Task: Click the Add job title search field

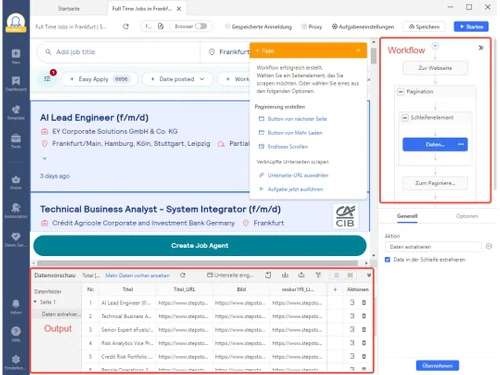Action: (x=118, y=52)
